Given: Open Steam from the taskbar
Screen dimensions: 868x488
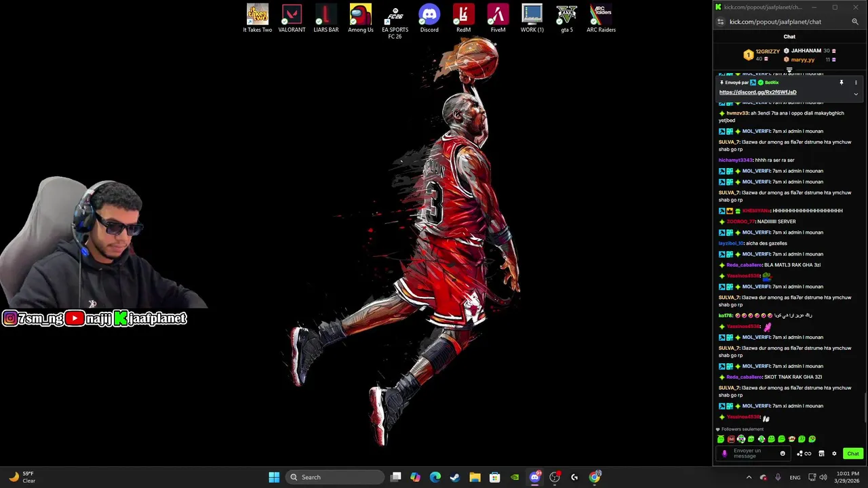Looking at the screenshot, I should [455, 477].
